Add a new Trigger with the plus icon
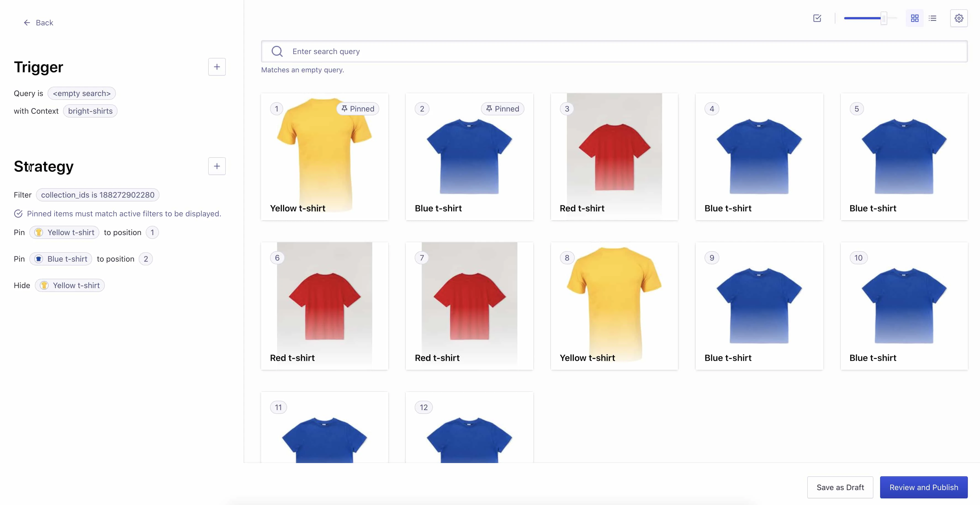This screenshot has width=980, height=505. tap(217, 67)
